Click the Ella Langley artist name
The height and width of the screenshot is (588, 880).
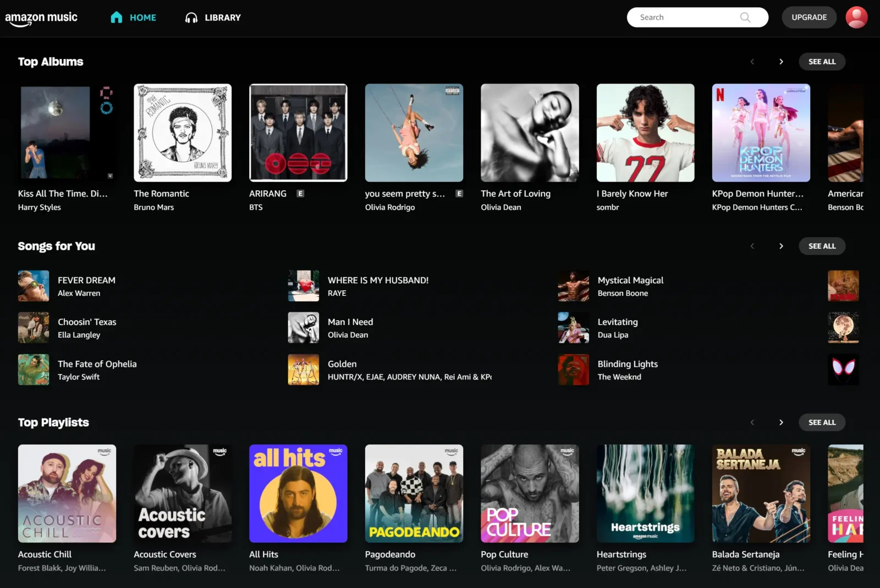click(79, 335)
